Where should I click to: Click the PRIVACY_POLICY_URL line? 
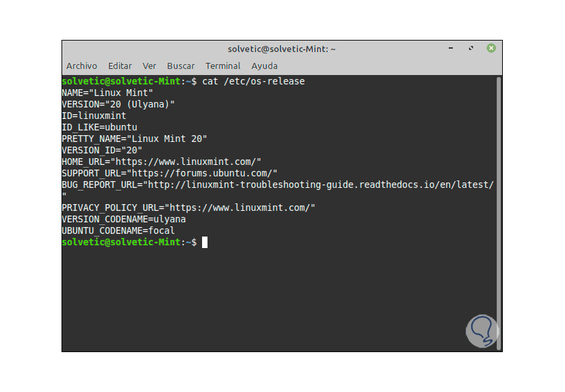point(189,208)
